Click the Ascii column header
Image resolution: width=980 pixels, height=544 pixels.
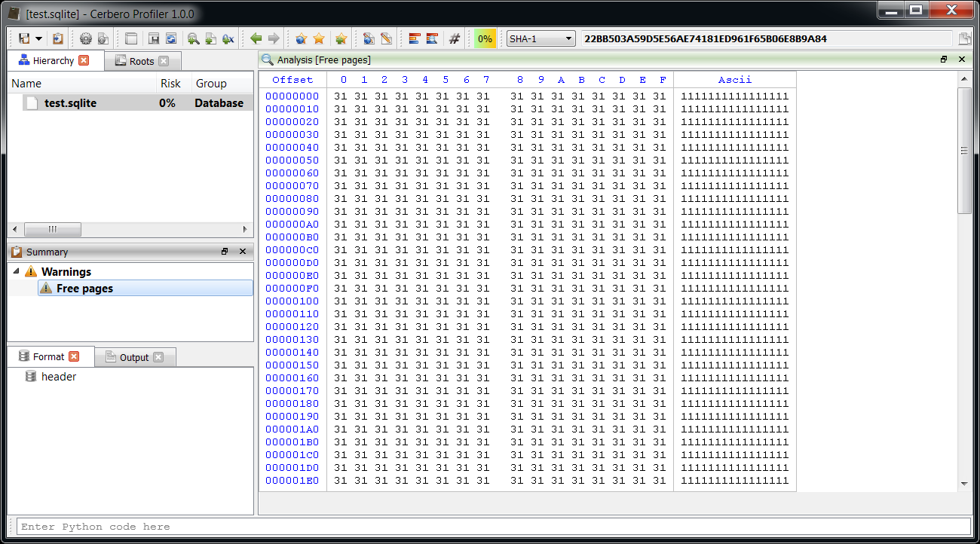tap(735, 80)
